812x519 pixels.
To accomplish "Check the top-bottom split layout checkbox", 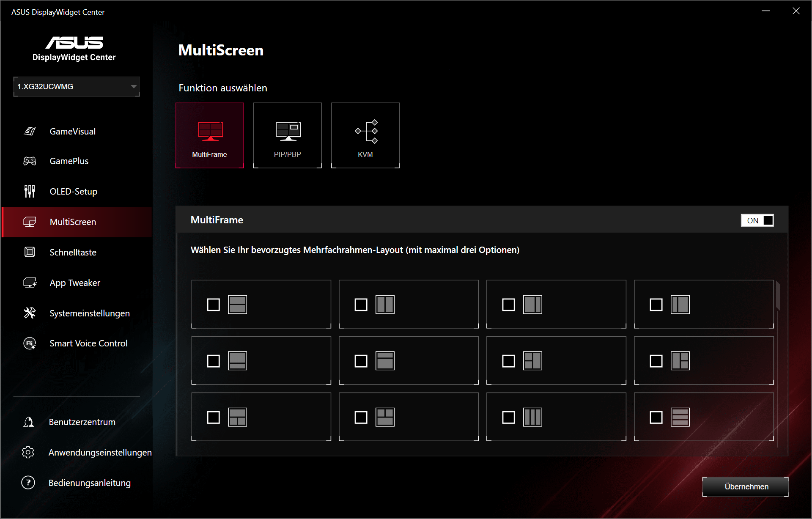I will [213, 305].
